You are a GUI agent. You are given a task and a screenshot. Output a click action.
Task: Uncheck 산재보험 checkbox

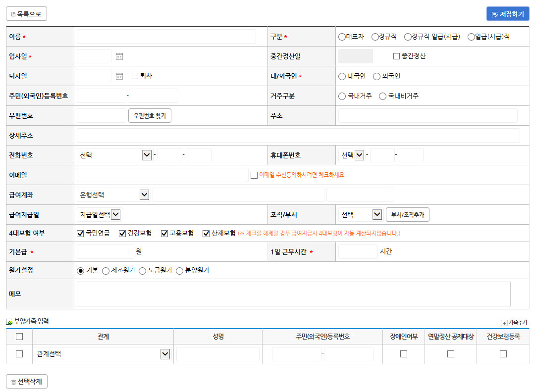tap(206, 233)
